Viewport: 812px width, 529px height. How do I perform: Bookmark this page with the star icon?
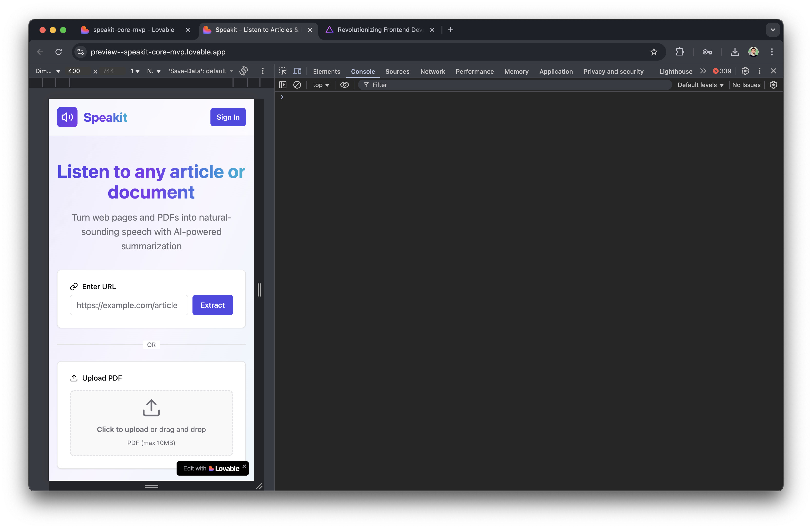point(654,52)
